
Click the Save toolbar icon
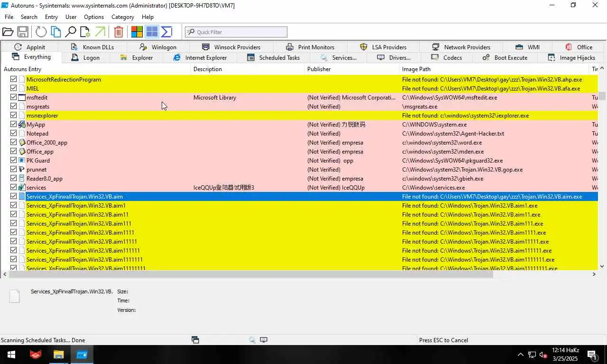click(23, 32)
